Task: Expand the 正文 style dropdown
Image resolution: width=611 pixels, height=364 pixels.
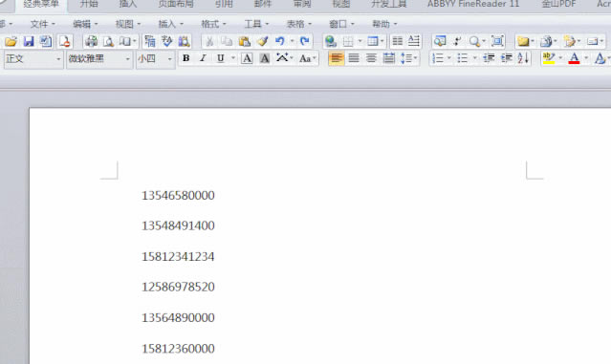Action: (x=33, y=59)
